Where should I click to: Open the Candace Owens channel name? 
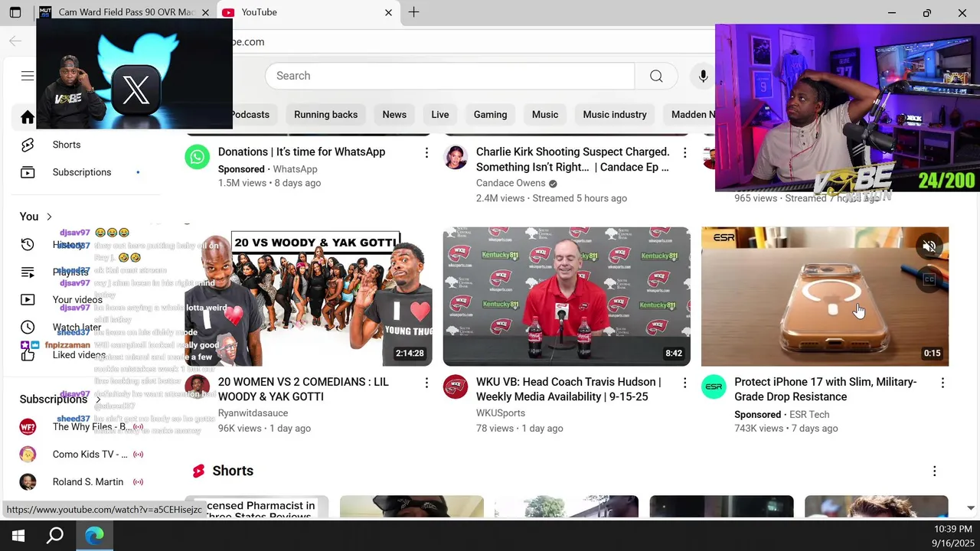click(511, 183)
